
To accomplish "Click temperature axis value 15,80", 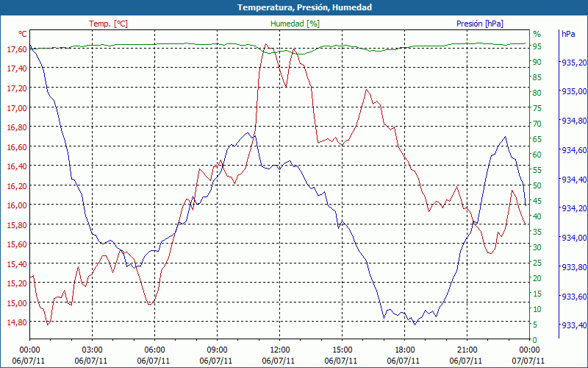I will tap(16, 225).
